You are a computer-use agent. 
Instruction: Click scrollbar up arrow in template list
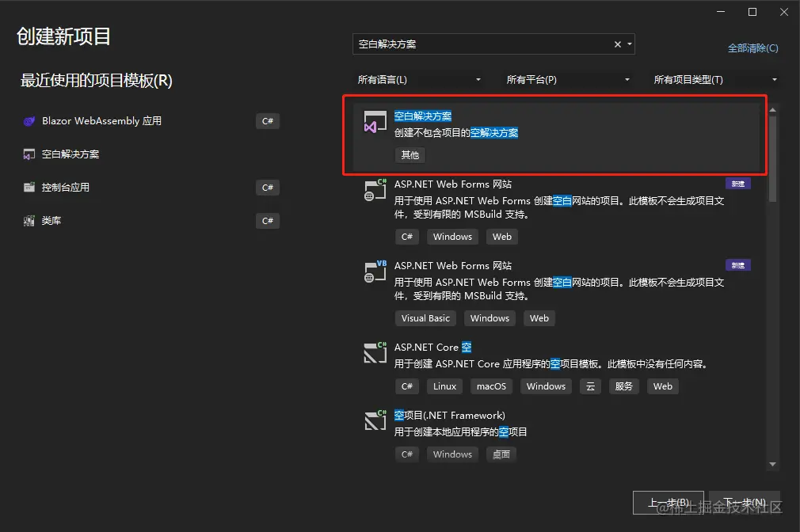tap(772, 110)
